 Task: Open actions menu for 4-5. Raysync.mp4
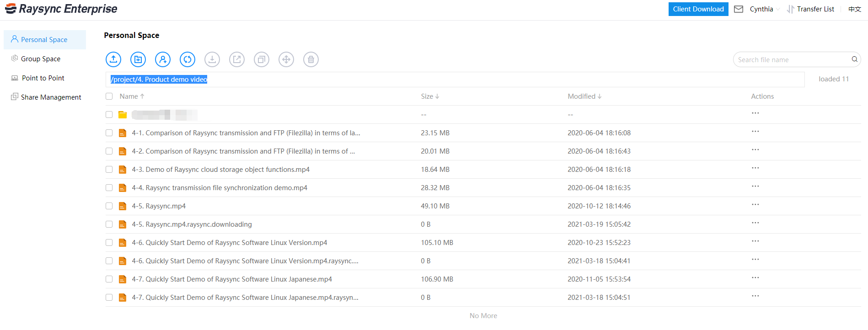coord(755,205)
